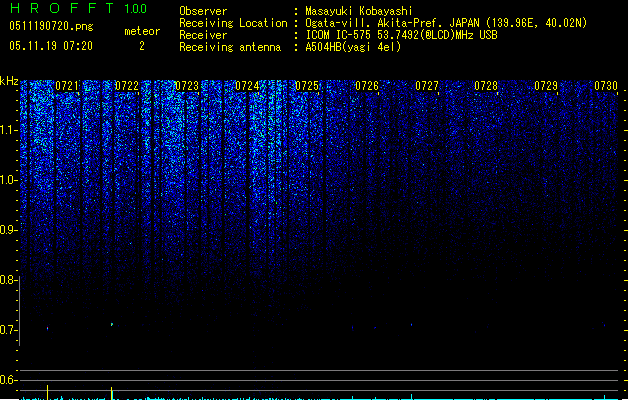Click the tall yellow spike below the red echo dot
The width and height of the screenshot is (629, 400).
(x=48, y=392)
